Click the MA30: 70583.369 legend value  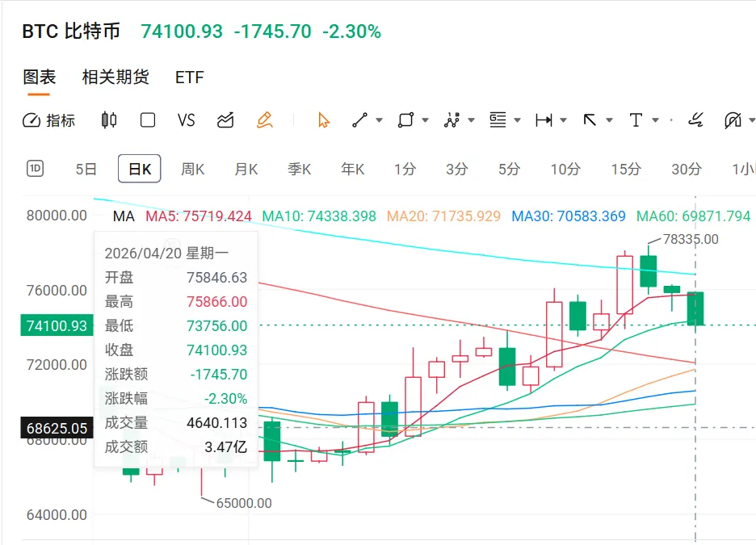coord(569,216)
